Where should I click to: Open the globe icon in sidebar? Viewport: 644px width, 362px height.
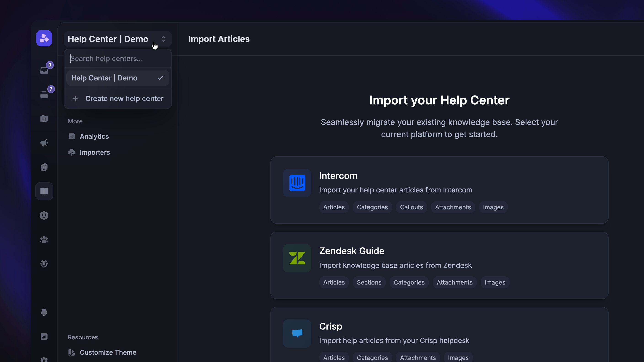[x=44, y=264]
